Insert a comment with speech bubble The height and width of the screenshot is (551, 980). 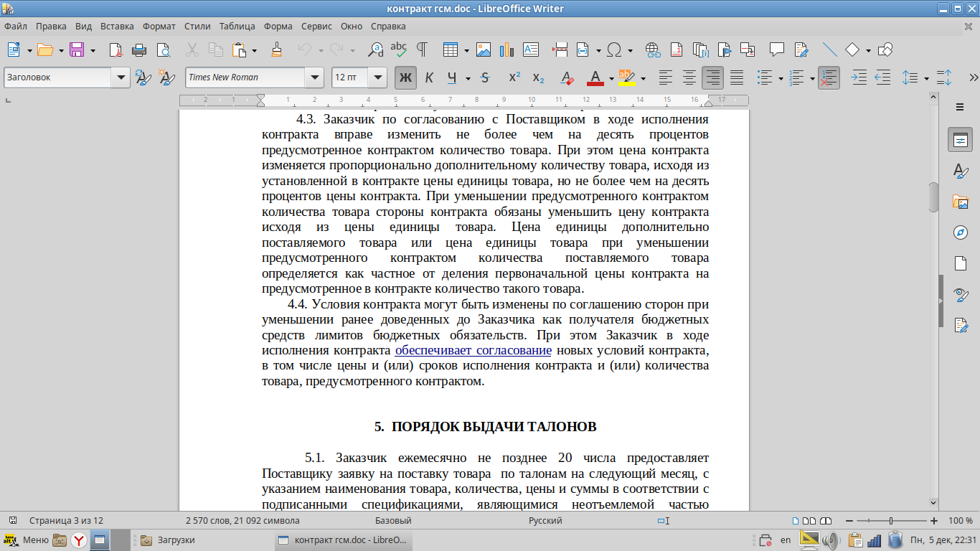[776, 50]
